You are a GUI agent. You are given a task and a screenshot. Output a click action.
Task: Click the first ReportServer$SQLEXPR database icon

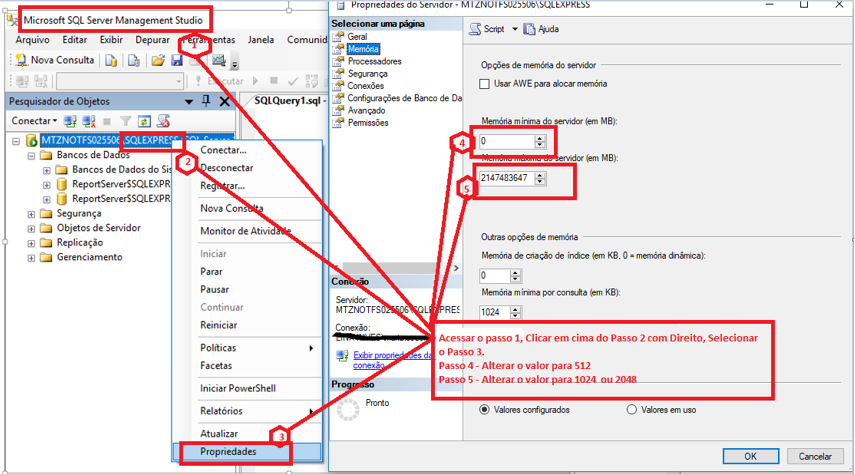[62, 184]
